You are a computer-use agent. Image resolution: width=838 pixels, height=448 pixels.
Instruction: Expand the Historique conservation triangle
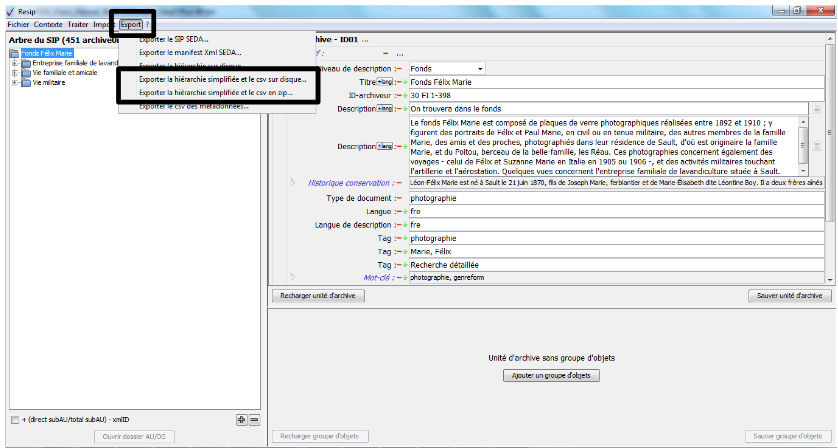coord(293,182)
